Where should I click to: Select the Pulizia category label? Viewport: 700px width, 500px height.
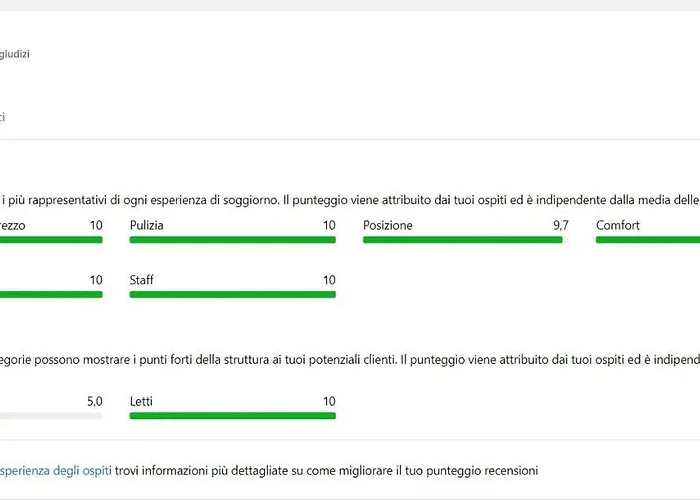click(x=147, y=226)
